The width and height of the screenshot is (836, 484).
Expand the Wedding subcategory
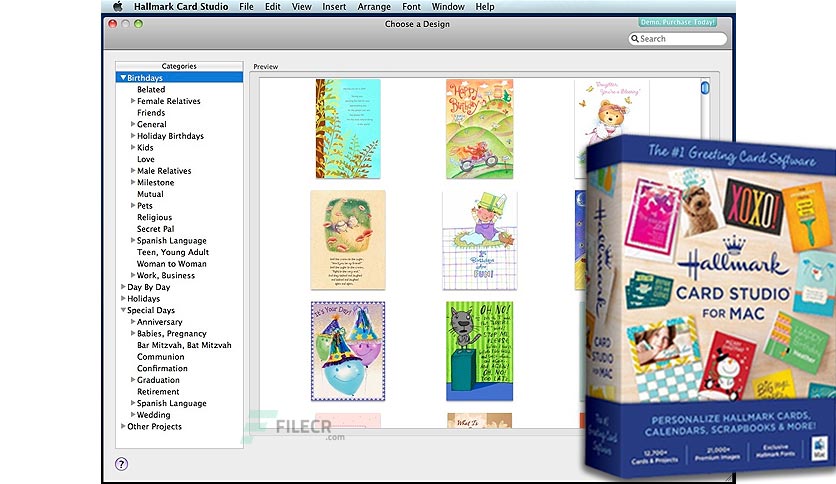click(x=133, y=415)
